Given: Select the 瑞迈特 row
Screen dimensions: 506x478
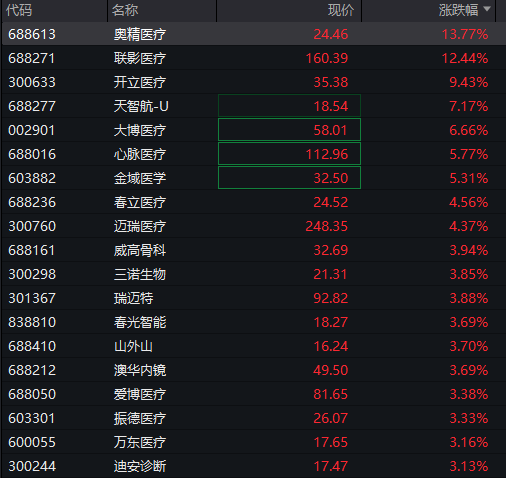Looking at the screenshot, I should [254, 298].
